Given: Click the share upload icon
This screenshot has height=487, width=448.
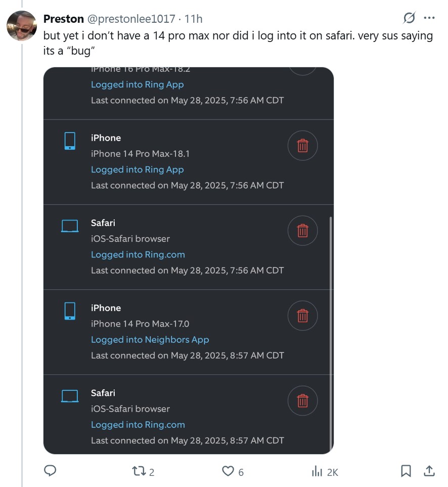Looking at the screenshot, I should point(429,471).
